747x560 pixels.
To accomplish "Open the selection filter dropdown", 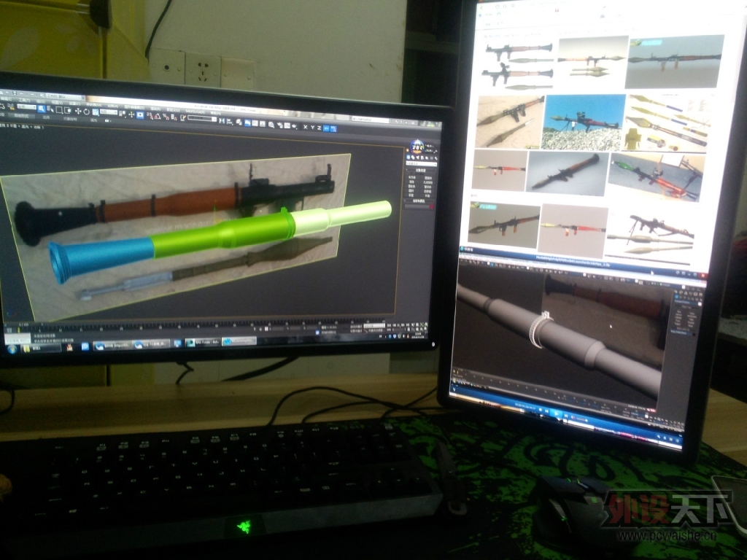I will [x=26, y=106].
